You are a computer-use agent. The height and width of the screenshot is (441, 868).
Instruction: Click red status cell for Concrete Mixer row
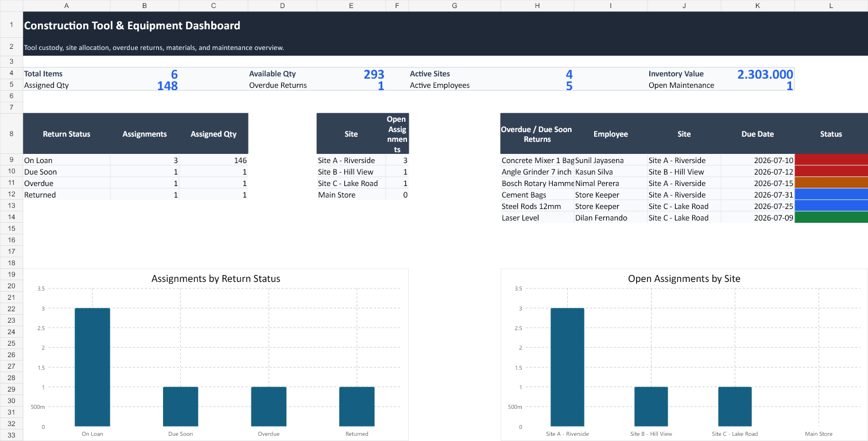point(831,160)
